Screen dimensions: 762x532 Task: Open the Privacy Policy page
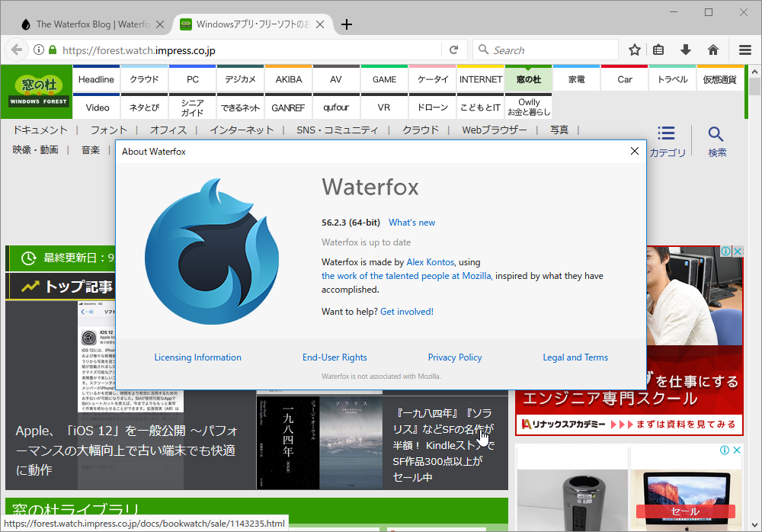point(455,357)
